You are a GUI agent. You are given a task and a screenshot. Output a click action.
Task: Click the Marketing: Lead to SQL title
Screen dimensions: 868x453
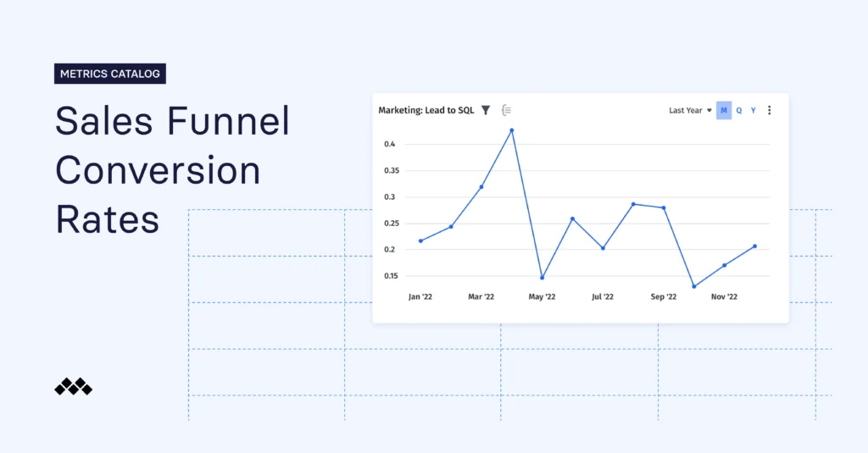tap(426, 110)
